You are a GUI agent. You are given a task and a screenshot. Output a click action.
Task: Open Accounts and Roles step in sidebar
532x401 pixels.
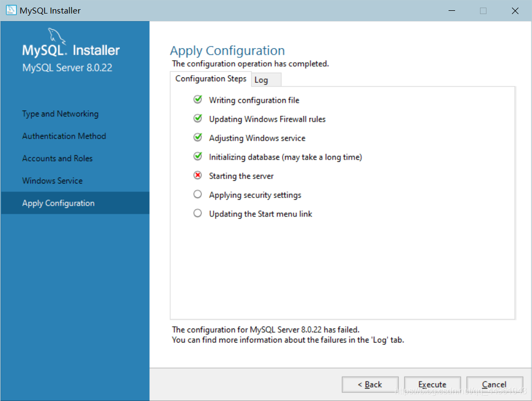(57, 159)
